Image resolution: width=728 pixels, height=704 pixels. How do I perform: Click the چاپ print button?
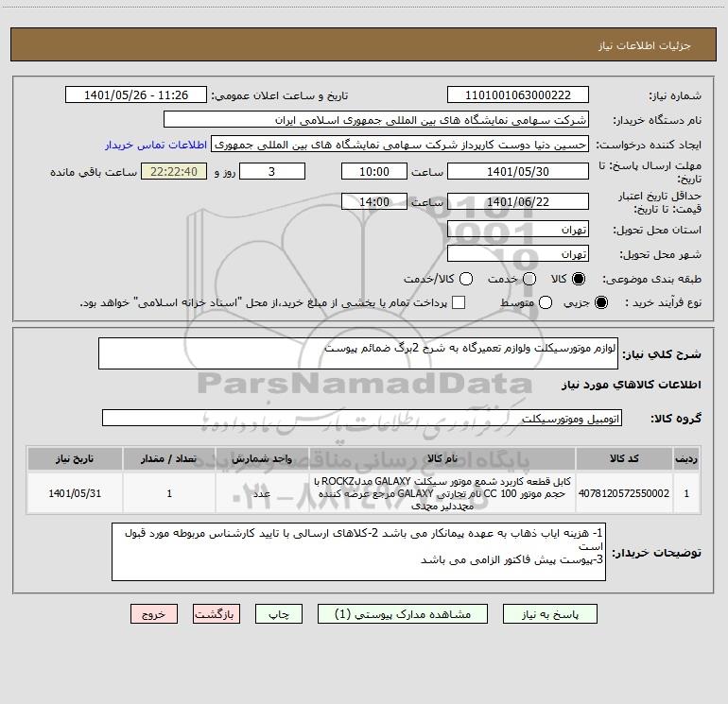click(x=279, y=614)
